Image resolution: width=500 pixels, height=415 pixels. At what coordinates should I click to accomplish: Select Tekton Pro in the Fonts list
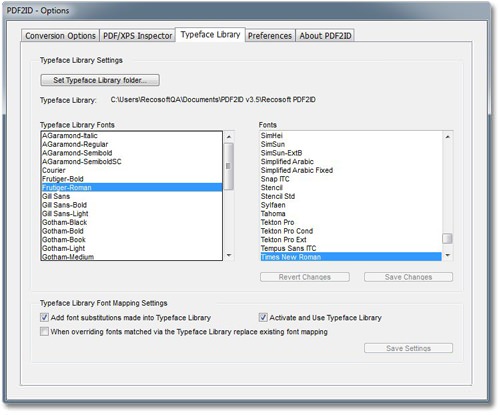[351, 222]
